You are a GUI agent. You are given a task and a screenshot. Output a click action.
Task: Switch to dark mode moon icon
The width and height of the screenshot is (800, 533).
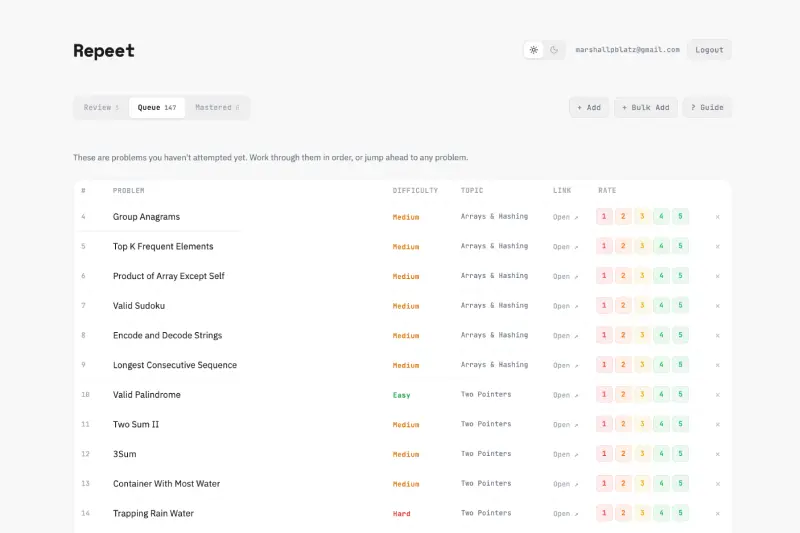[x=555, y=50]
